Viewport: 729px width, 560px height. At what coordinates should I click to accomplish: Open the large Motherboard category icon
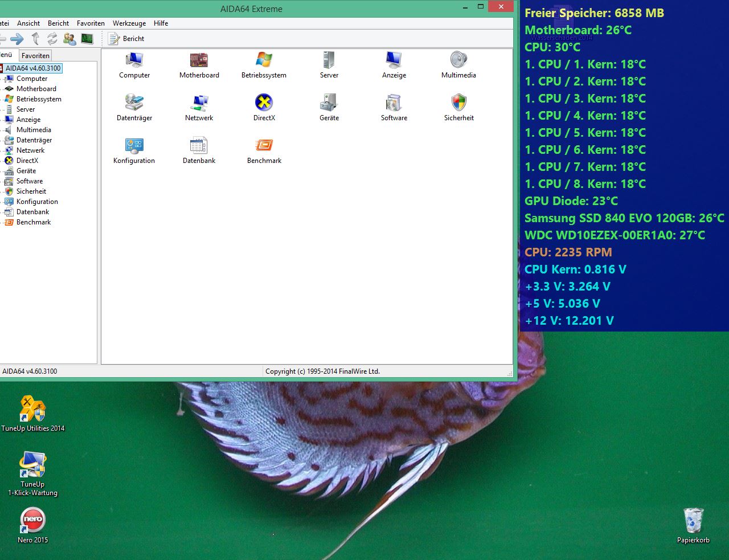(199, 60)
